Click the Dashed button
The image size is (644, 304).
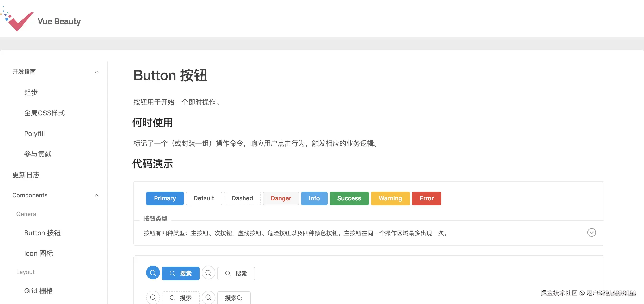pyautogui.click(x=242, y=198)
